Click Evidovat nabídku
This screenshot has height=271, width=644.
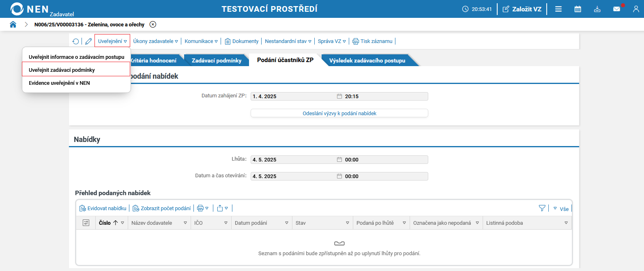pyautogui.click(x=103, y=208)
